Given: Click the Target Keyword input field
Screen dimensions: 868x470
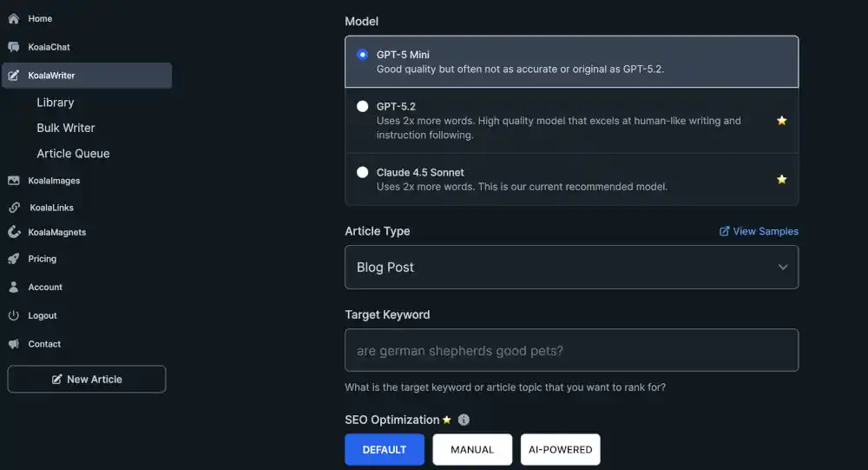Looking at the screenshot, I should pyautogui.click(x=571, y=350).
